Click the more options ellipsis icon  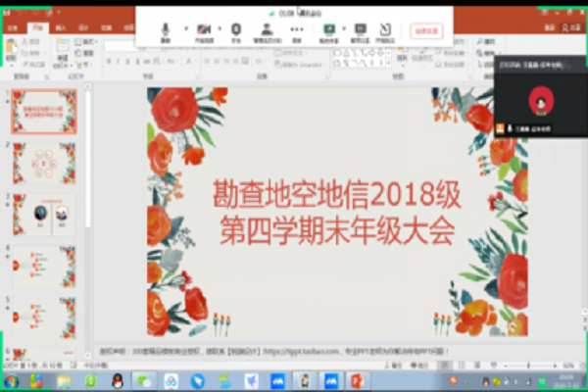tap(297, 28)
